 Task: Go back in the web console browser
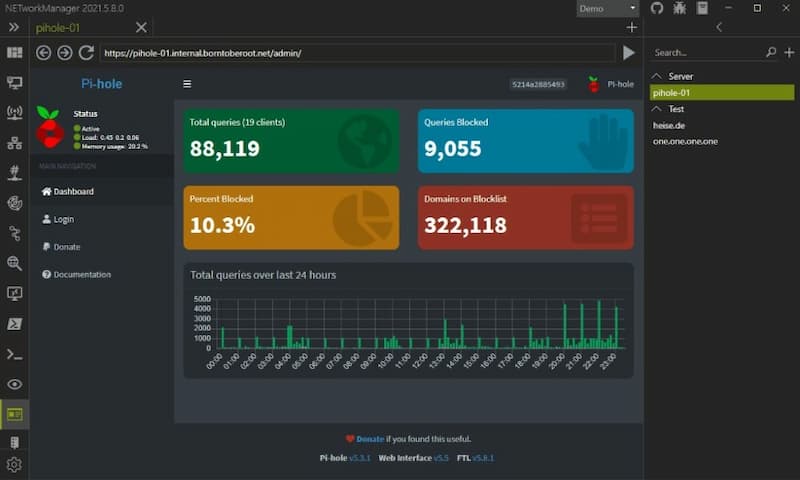pos(43,53)
